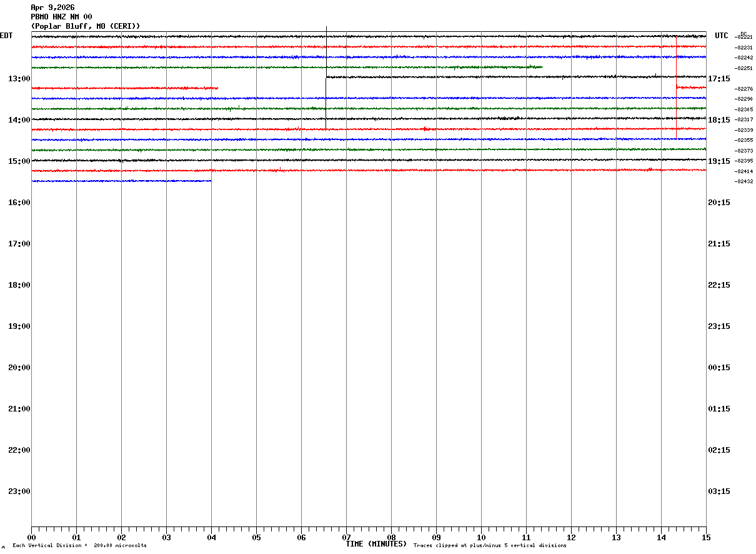Select the 17:00 EDT time label
The width and height of the screenshot is (756, 554).
[19, 244]
